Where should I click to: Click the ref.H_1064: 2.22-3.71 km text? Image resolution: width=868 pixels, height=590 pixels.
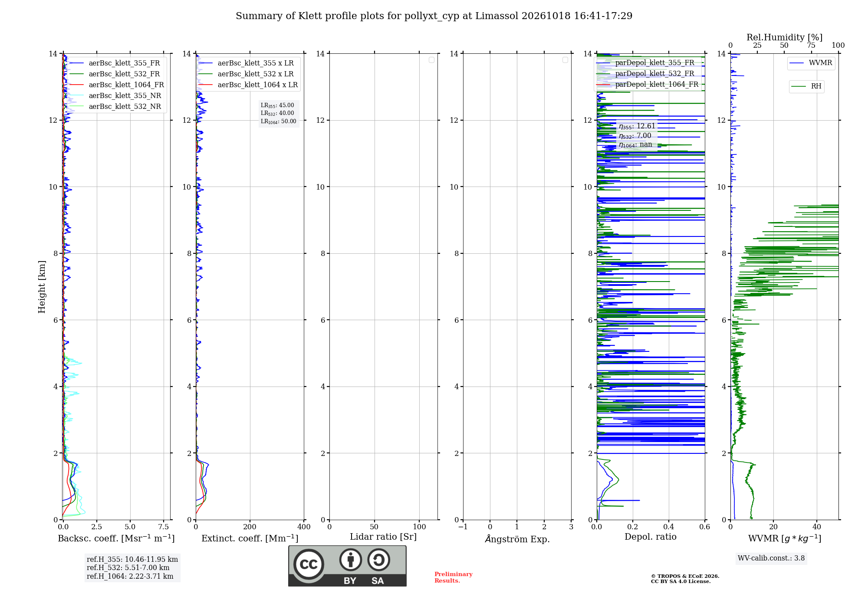(x=130, y=577)
